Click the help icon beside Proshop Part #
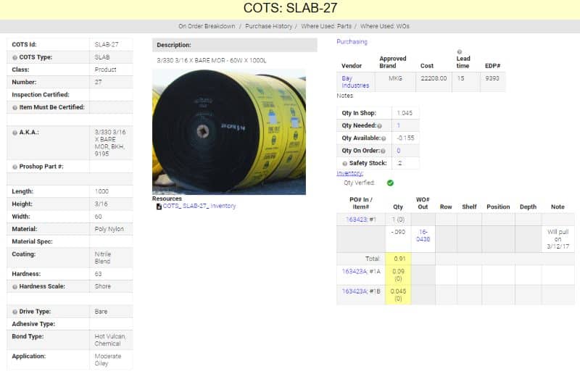 pyautogui.click(x=14, y=167)
